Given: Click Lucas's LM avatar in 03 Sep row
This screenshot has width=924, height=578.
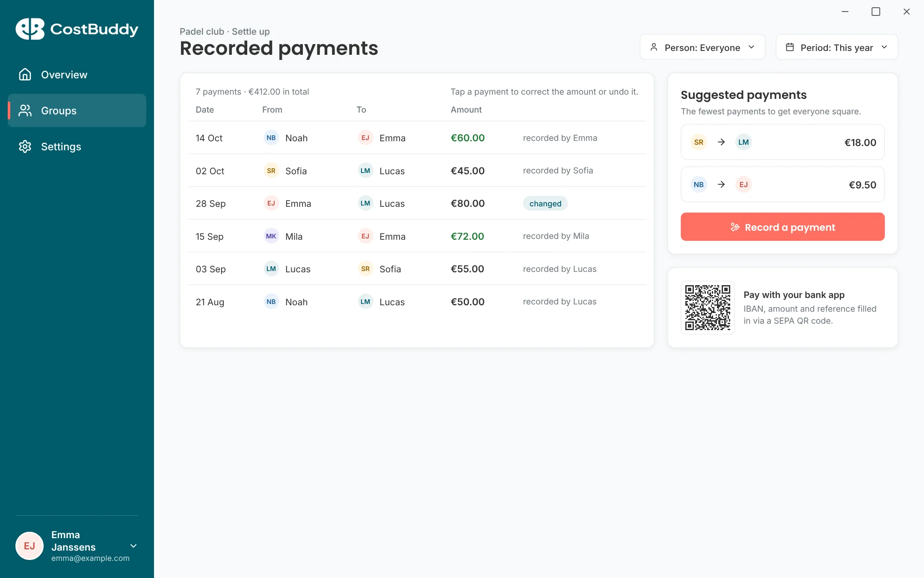Looking at the screenshot, I should [271, 269].
